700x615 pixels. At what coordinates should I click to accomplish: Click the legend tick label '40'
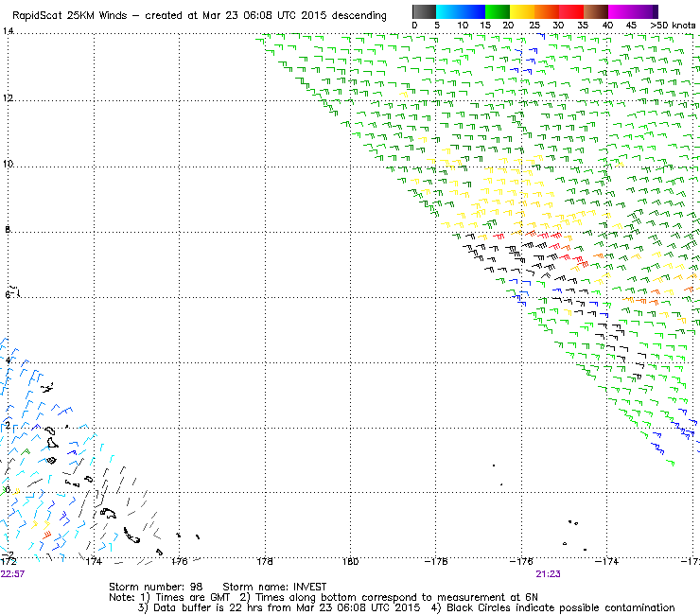tap(607, 26)
